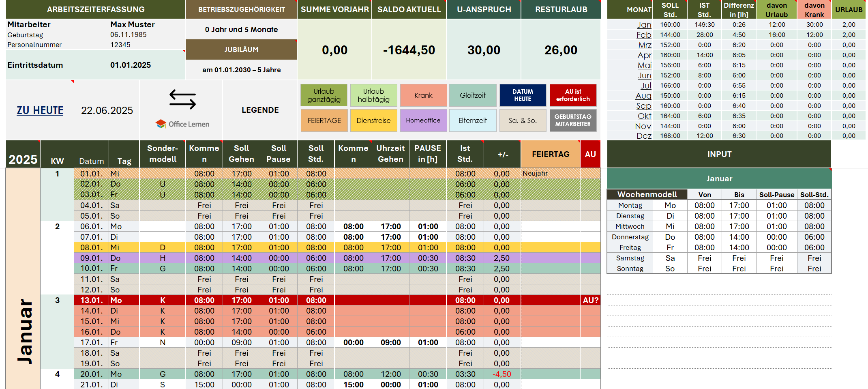Click the Office Lernen logo
Screen dimensions: 868x389
[182, 124]
